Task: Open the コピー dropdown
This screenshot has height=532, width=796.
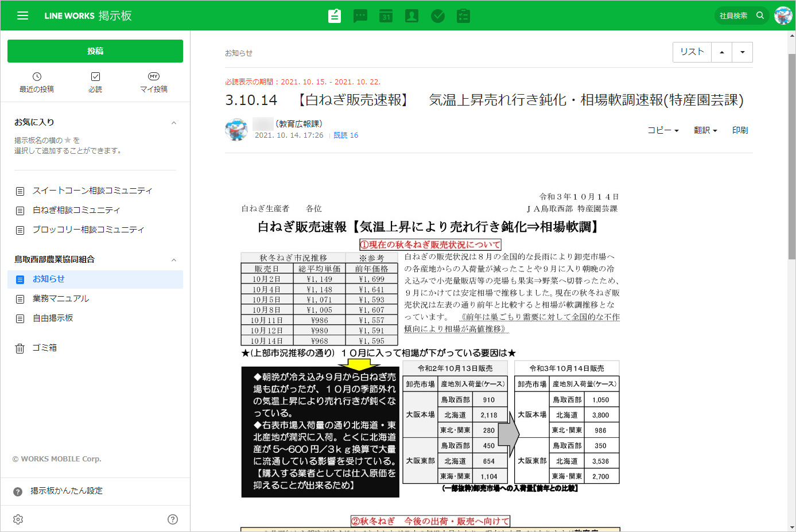Action: [663, 130]
